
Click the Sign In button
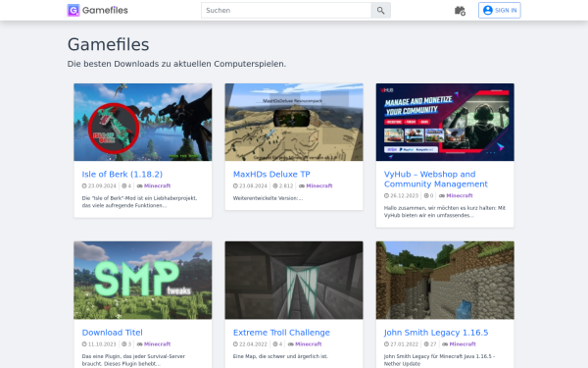[x=500, y=10]
